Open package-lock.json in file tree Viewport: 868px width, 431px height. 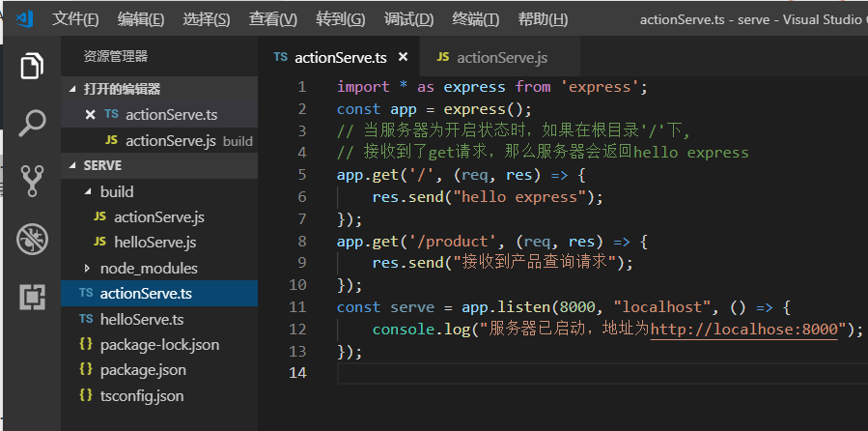click(159, 345)
